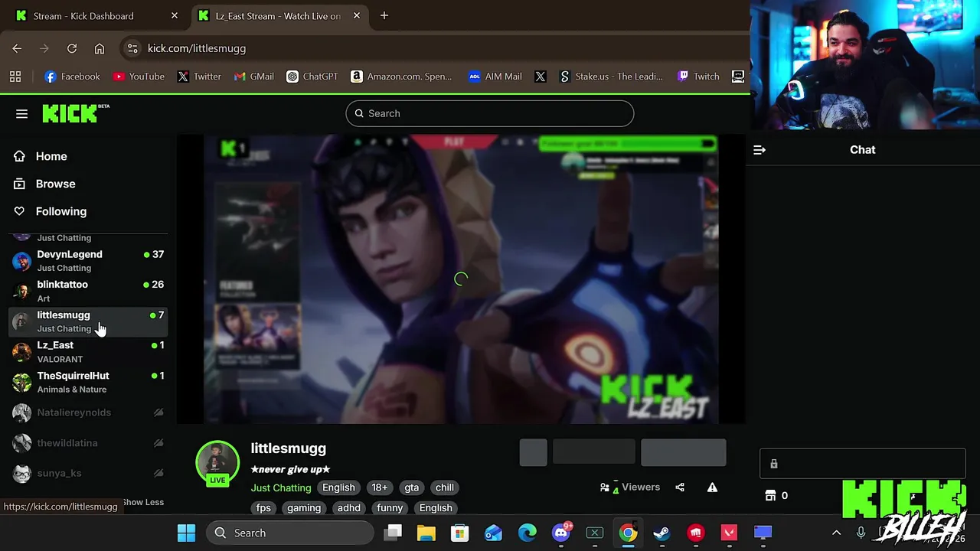Close the Stream - Kick Dashboard tab
The width and height of the screenshot is (980, 551).
175,16
